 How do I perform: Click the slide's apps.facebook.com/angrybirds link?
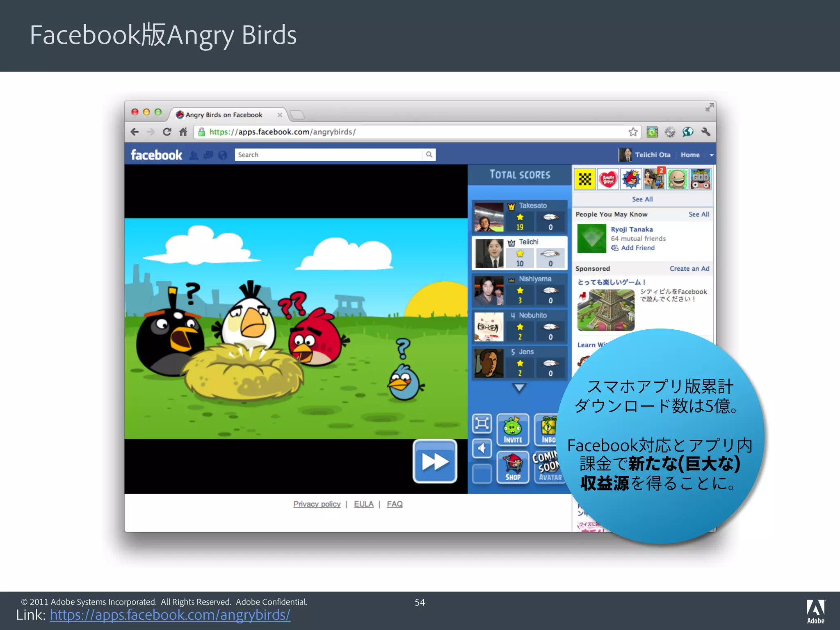point(170,615)
